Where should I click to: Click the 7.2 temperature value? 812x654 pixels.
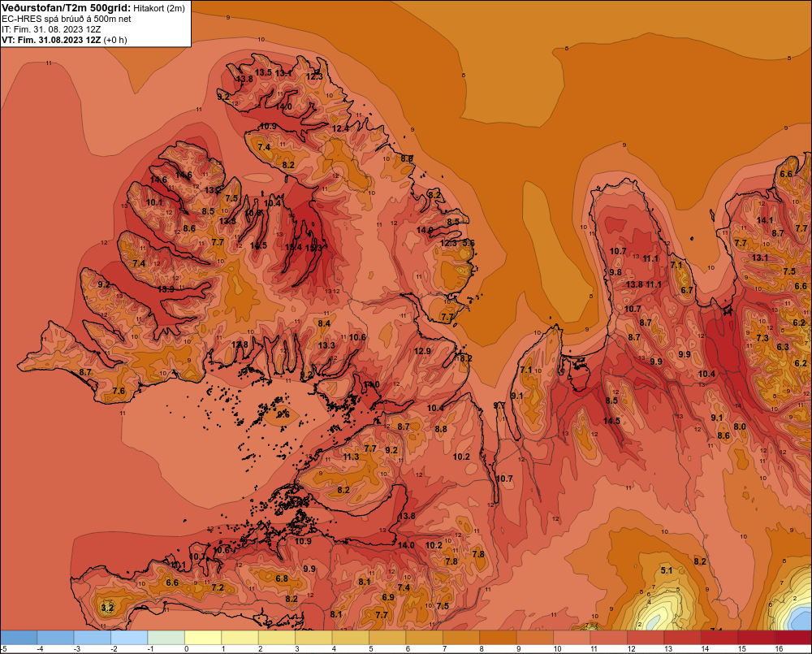(x=218, y=587)
